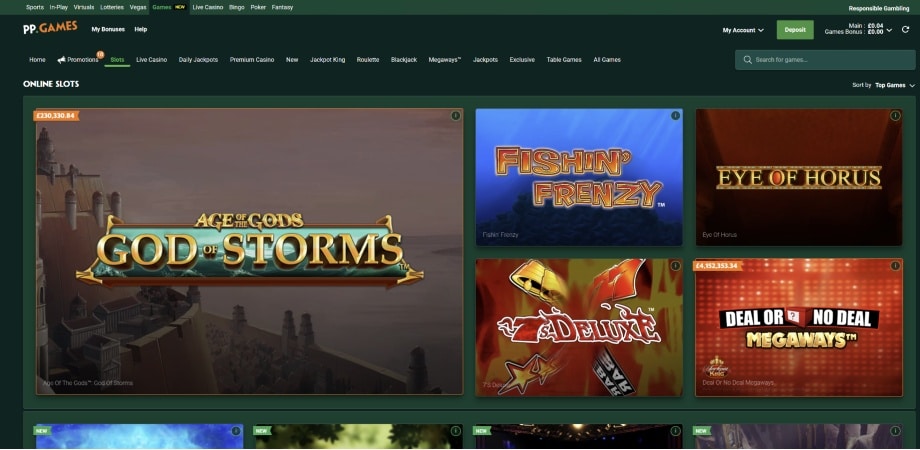
Task: Open info icon on God of Storms tile
Action: 455,116
